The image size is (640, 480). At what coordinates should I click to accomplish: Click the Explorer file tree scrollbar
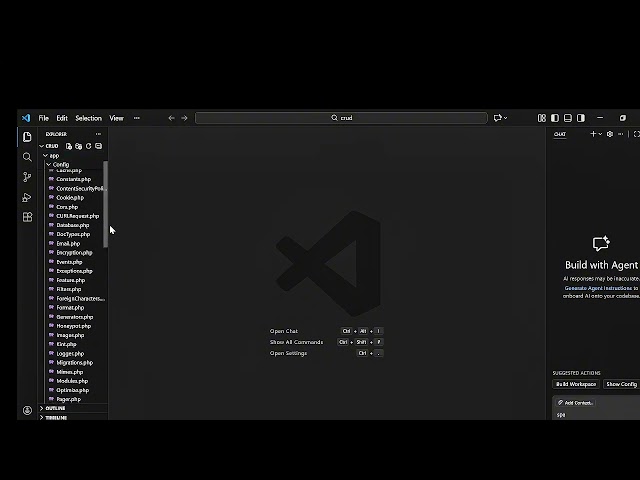(x=106, y=204)
